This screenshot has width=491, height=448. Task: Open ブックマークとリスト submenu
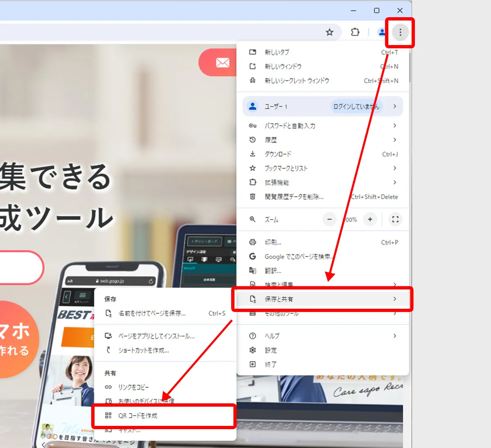coord(394,168)
